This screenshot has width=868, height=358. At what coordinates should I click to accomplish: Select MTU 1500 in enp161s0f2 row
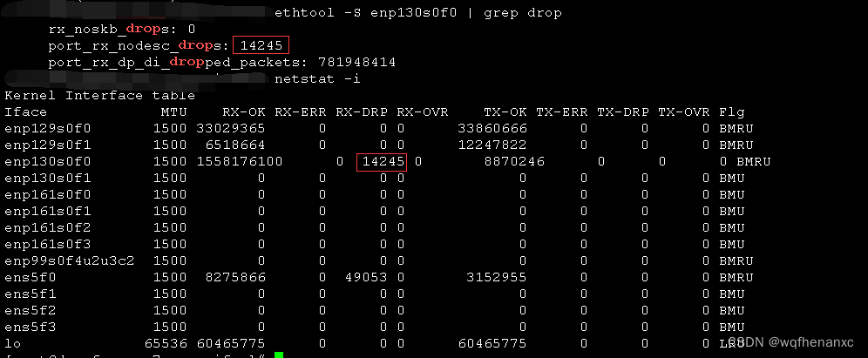pyautogui.click(x=170, y=228)
